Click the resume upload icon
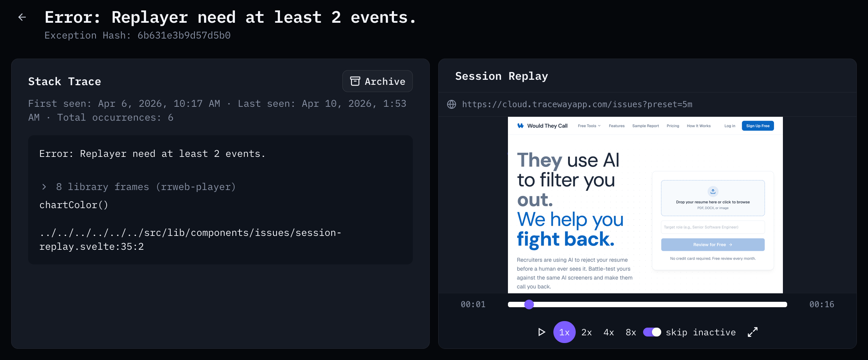Image resolution: width=868 pixels, height=360 pixels. [x=713, y=192]
